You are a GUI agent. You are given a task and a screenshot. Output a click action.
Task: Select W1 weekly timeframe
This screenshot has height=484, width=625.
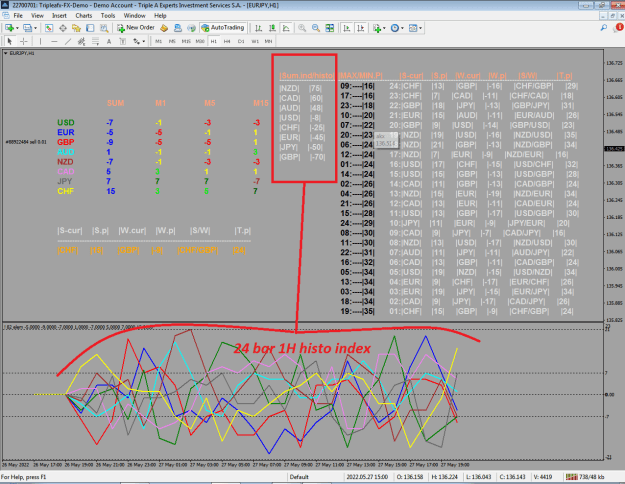[255, 41]
